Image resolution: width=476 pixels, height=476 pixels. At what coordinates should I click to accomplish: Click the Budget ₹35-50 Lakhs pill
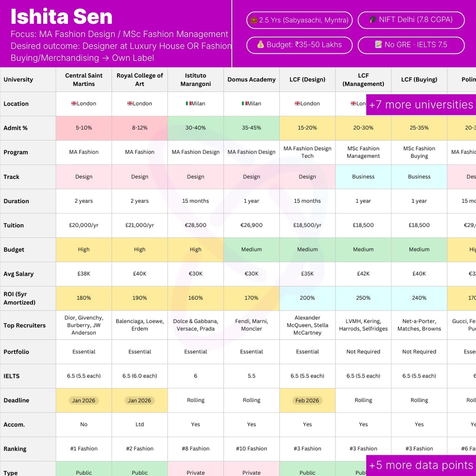[x=299, y=45]
